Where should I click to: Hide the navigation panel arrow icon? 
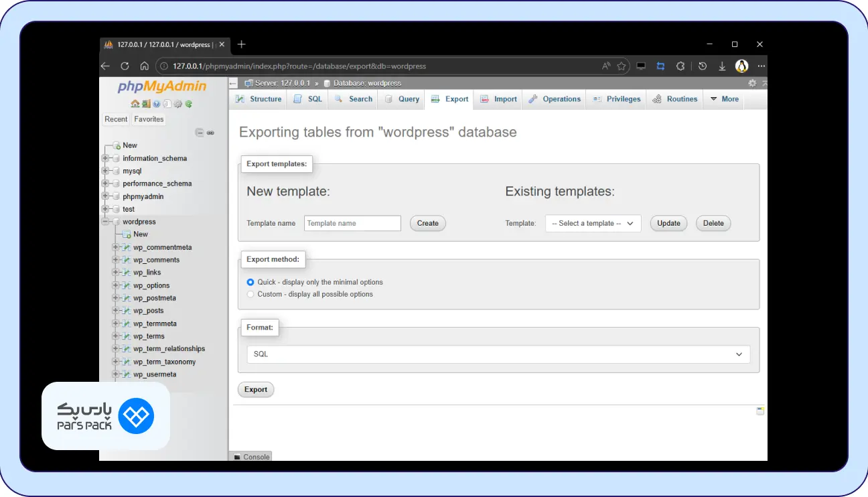tap(233, 83)
